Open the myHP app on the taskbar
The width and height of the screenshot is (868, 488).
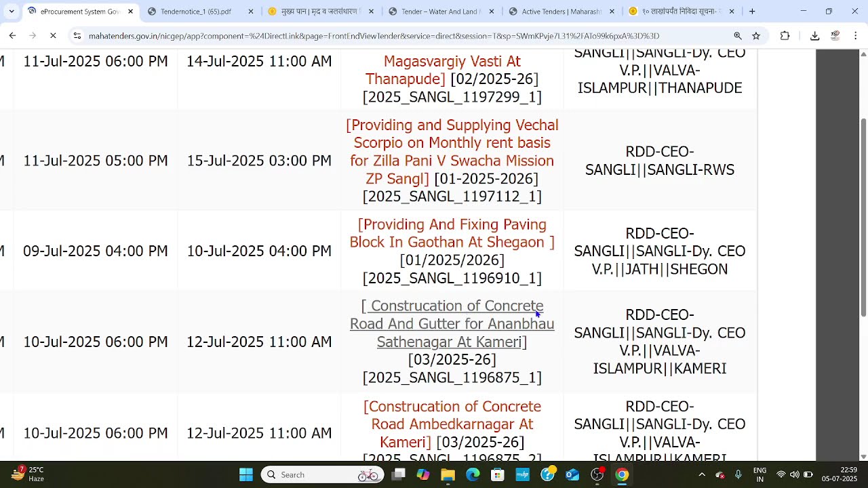point(522,474)
